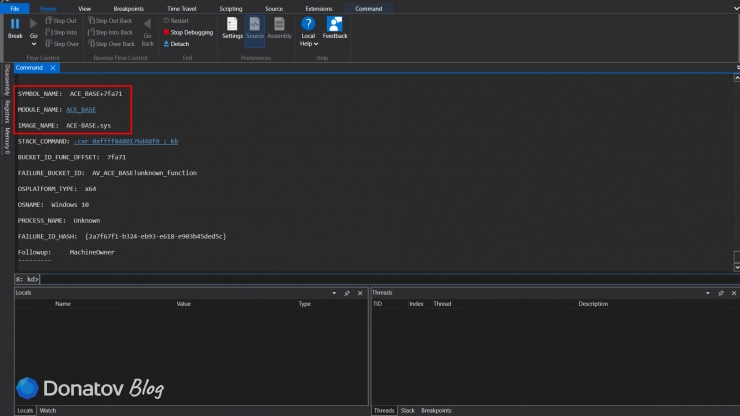
Task: Open the Registers side panel
Action: (x=7, y=111)
